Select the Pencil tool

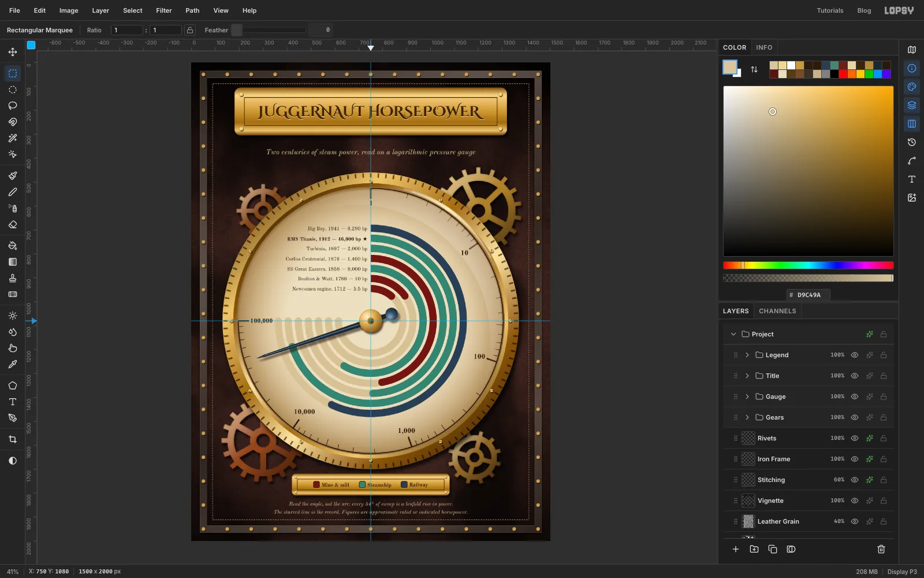coord(13,192)
